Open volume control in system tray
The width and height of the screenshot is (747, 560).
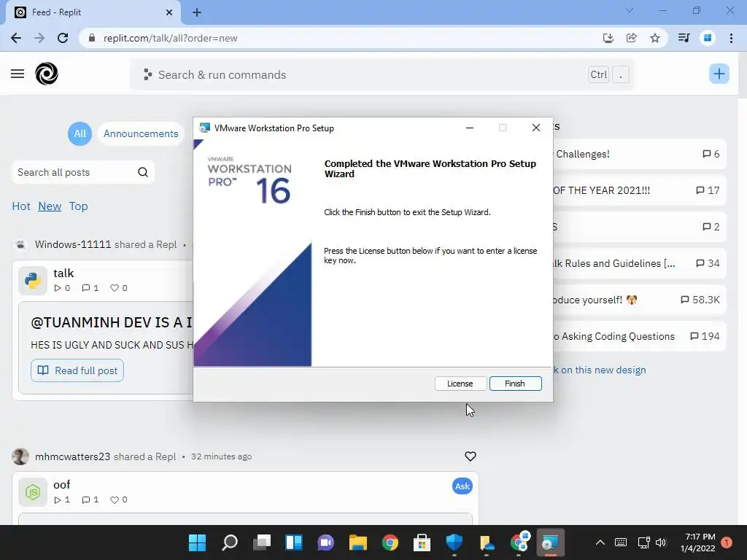[x=661, y=542]
